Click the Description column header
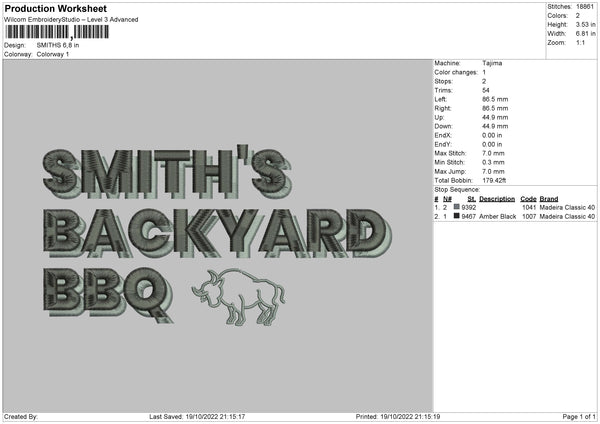Image resolution: width=600 pixels, height=424 pixels. click(497, 199)
